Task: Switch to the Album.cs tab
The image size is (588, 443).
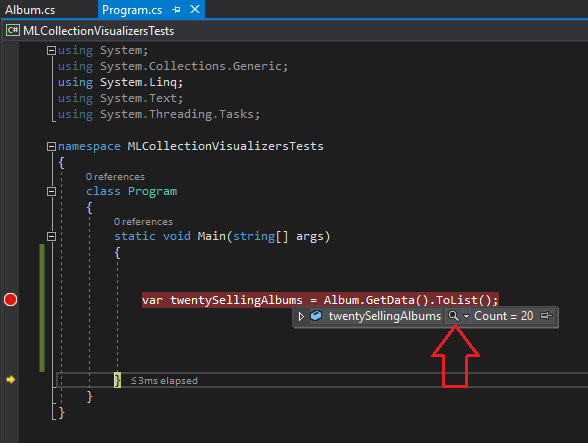Action: point(30,10)
